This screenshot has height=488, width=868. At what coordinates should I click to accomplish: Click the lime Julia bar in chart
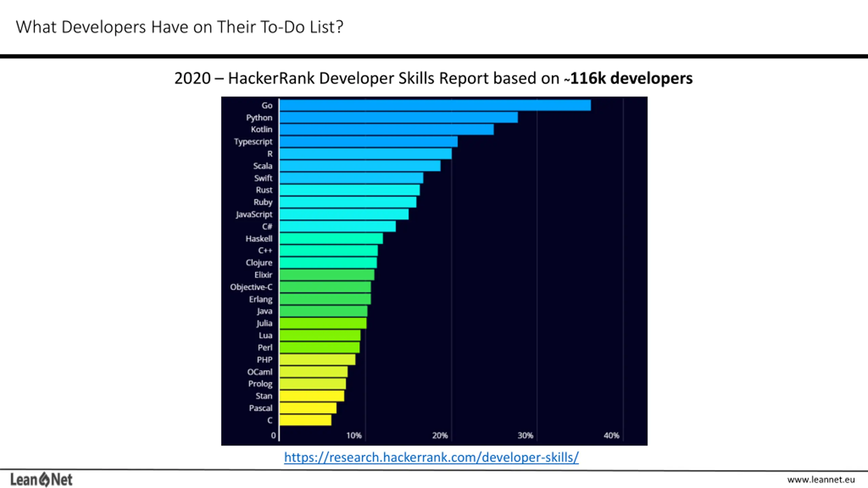323,323
